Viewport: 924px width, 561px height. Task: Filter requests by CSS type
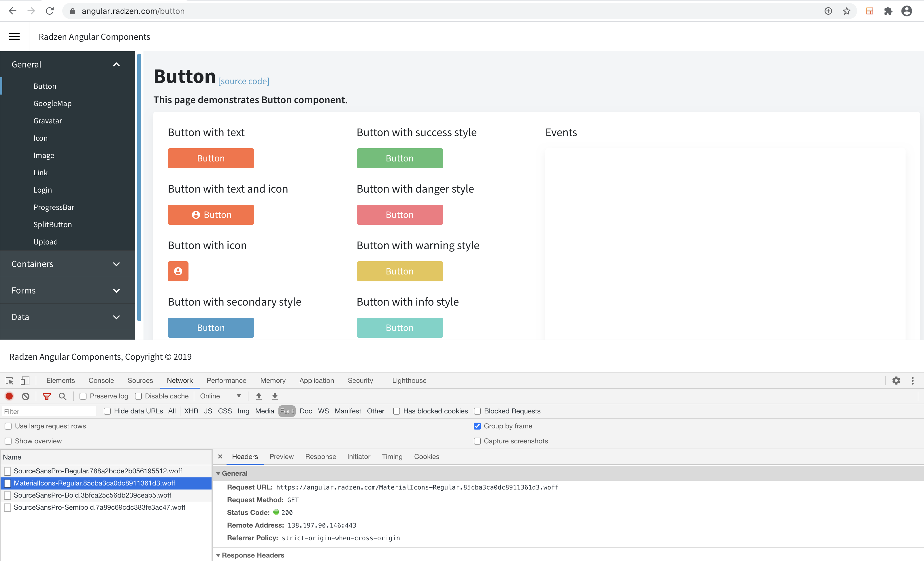(x=225, y=411)
